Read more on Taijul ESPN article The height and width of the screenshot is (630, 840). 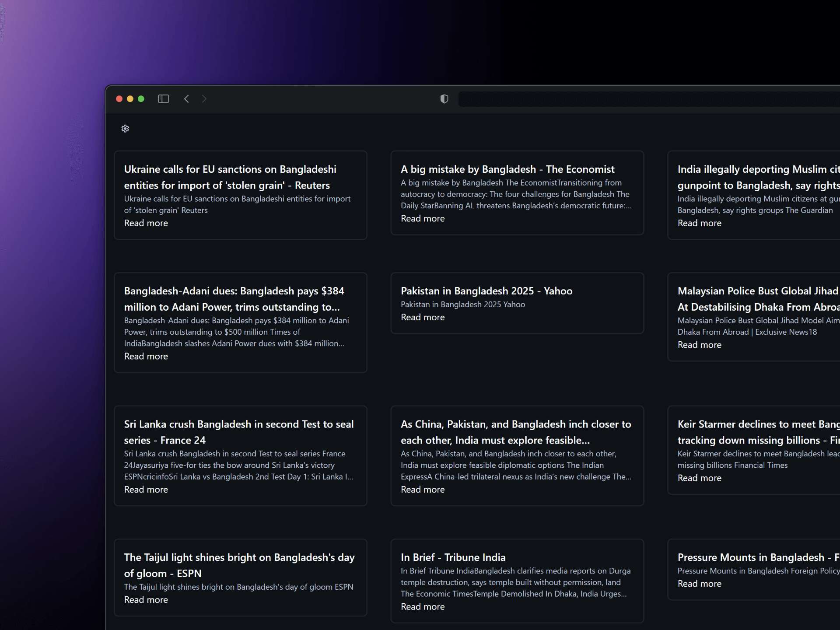[x=146, y=600]
